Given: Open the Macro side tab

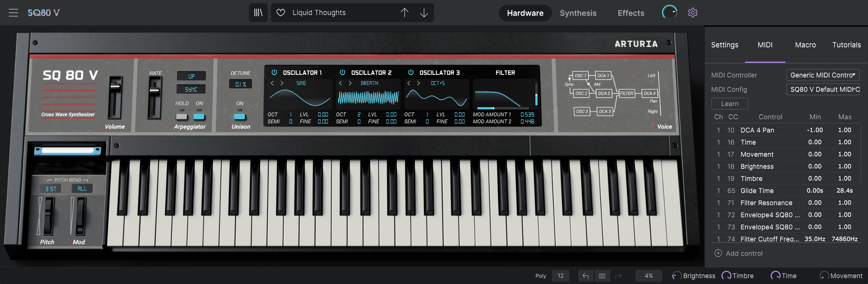Looking at the screenshot, I should (x=805, y=45).
